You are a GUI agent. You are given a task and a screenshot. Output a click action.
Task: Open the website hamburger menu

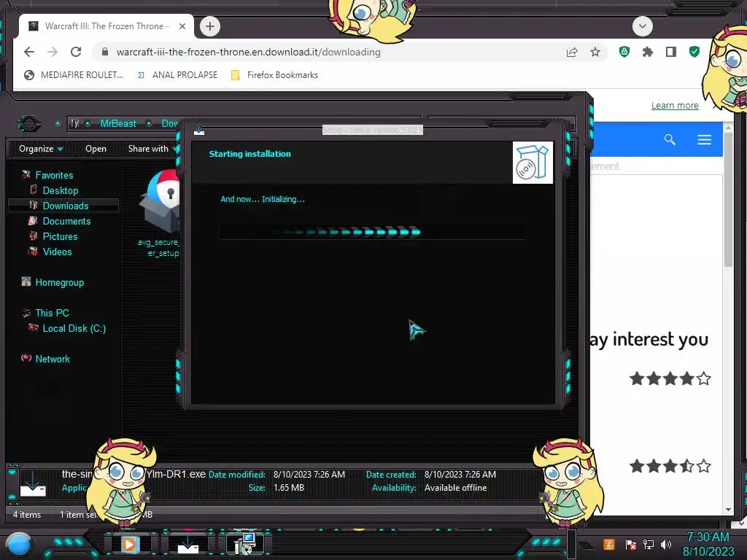(704, 139)
